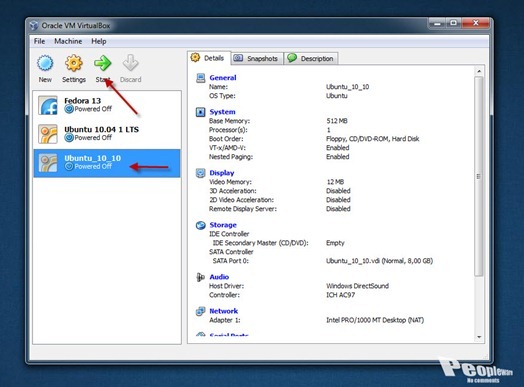Image resolution: width=524 pixels, height=387 pixels.
Task: Switch to the Description tab
Action: pos(311,58)
